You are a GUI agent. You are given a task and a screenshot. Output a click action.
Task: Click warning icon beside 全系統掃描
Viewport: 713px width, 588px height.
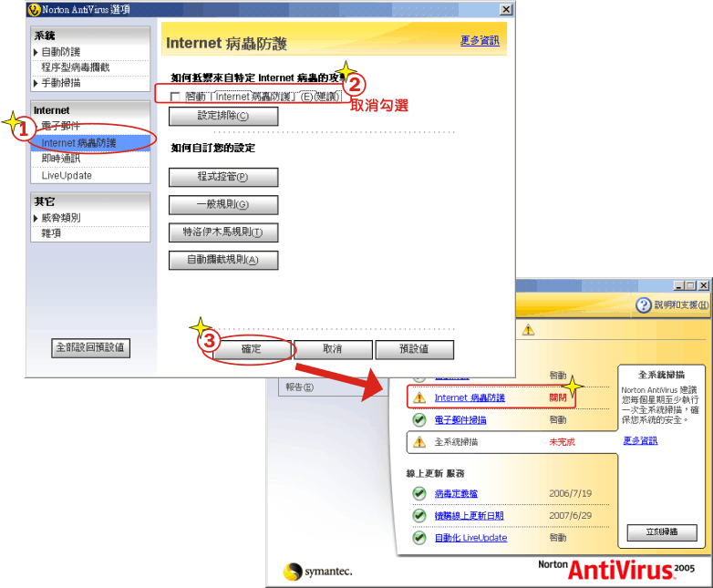point(419,442)
